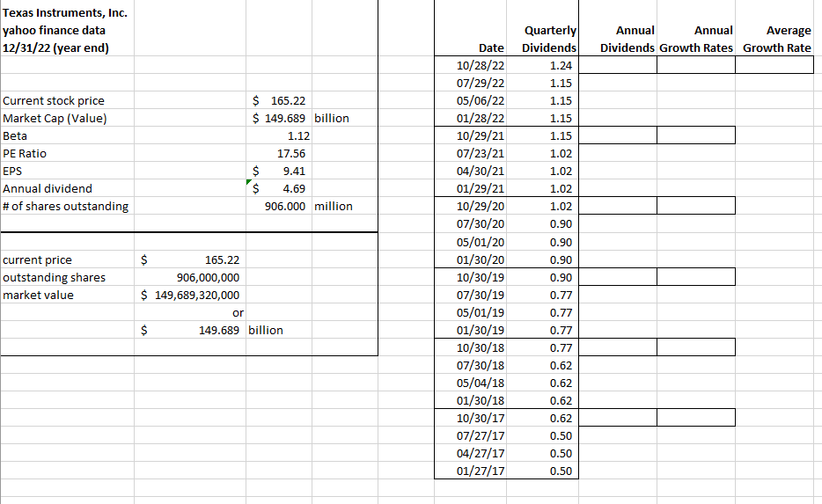Screen dimensions: 822x504
Task: Click the empty Annual Growth Rates cell for 10/29/20
Action: (x=696, y=206)
